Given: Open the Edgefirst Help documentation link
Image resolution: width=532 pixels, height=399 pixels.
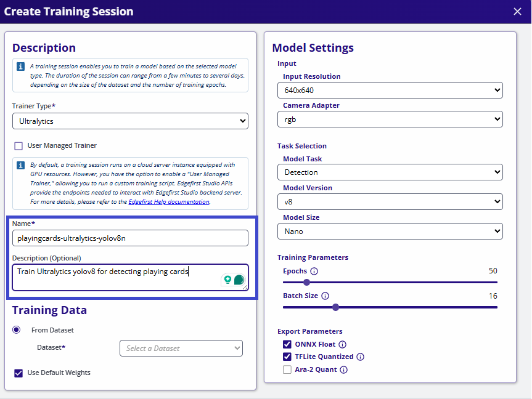Looking at the screenshot, I should click(x=169, y=202).
